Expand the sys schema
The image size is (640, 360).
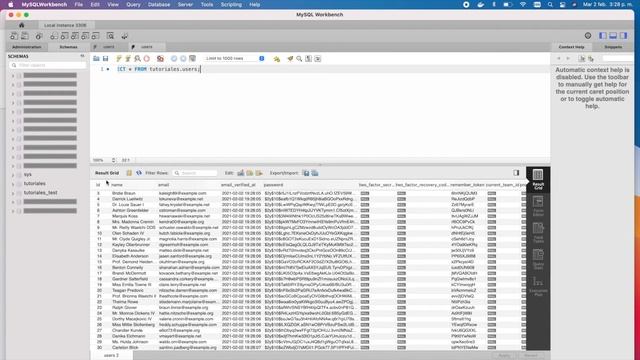point(13,175)
